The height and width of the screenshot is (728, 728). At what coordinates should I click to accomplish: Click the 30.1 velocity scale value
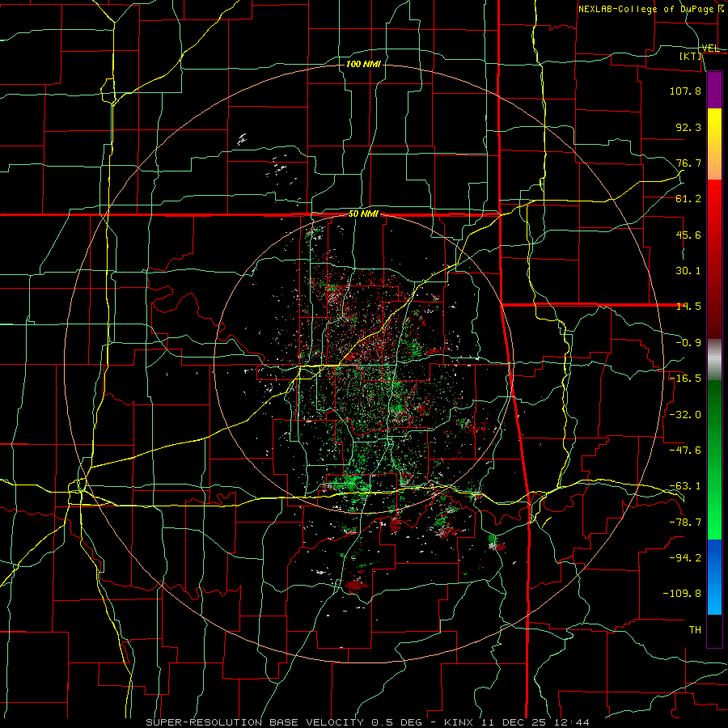[688, 271]
